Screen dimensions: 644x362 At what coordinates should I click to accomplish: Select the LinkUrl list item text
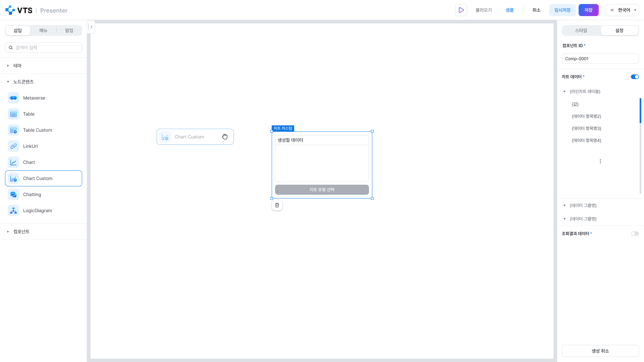[31, 146]
